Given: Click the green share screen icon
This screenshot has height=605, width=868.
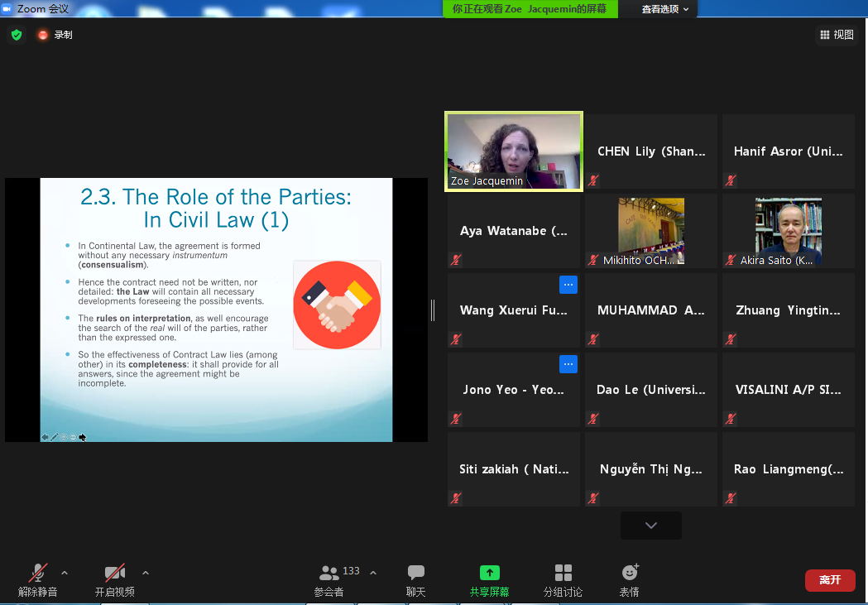Looking at the screenshot, I should pos(490,574).
